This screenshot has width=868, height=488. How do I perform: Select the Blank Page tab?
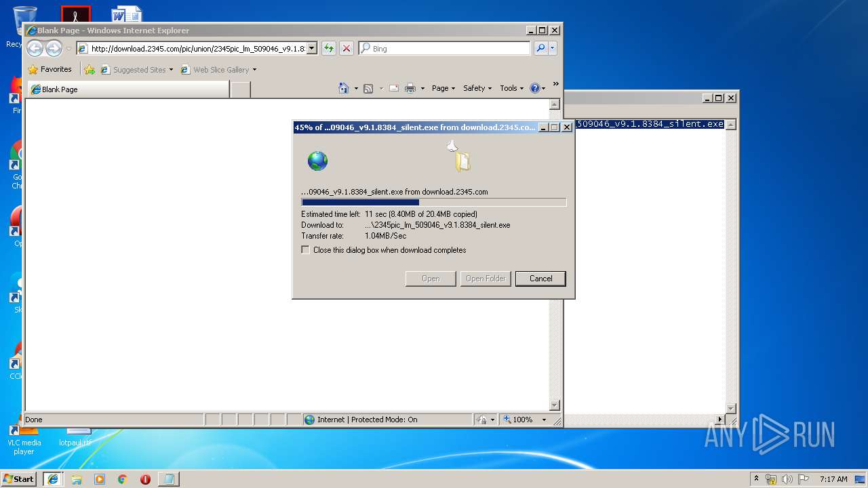(127, 89)
